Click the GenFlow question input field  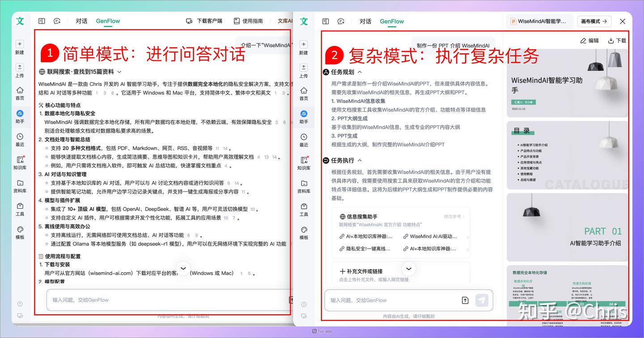pos(389,300)
